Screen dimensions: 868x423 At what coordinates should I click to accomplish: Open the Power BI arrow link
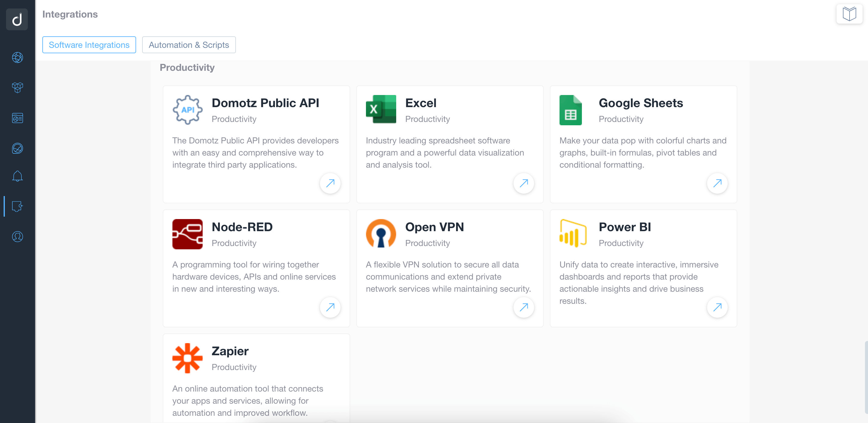(x=717, y=307)
